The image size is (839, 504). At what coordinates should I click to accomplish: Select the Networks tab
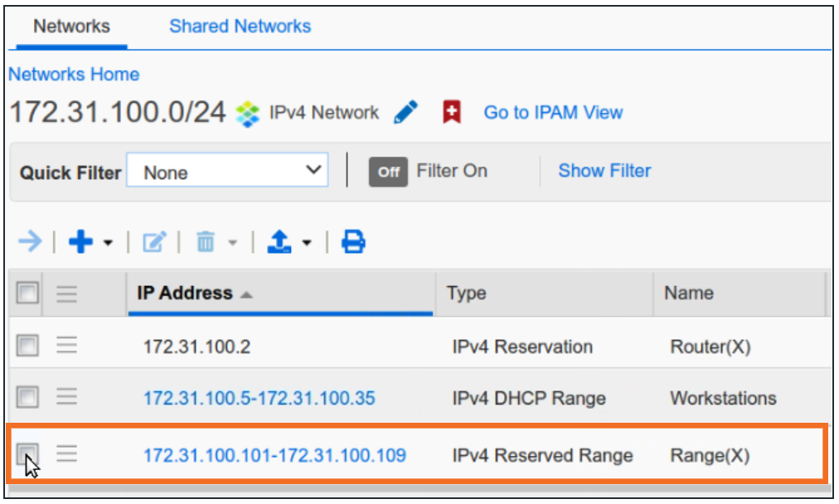71,26
